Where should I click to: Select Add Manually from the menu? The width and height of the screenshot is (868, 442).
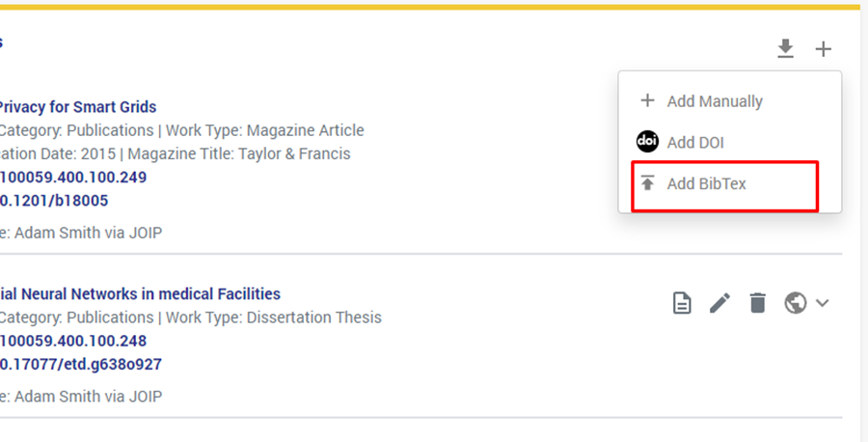(715, 101)
